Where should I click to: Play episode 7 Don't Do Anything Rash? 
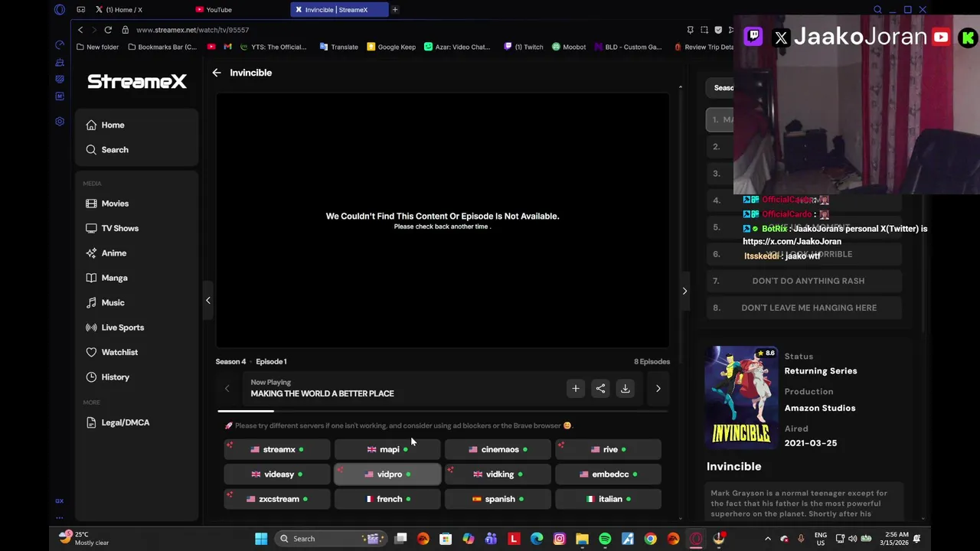pos(804,281)
